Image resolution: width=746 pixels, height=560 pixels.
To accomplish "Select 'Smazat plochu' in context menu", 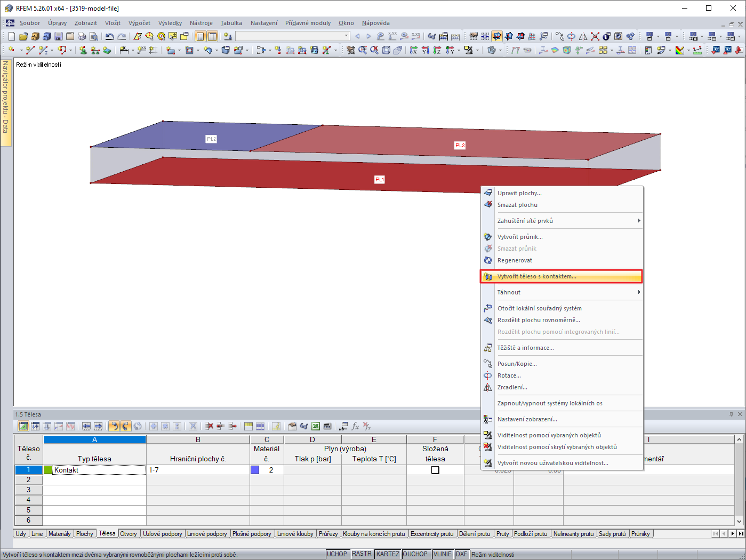I will 562,205.
